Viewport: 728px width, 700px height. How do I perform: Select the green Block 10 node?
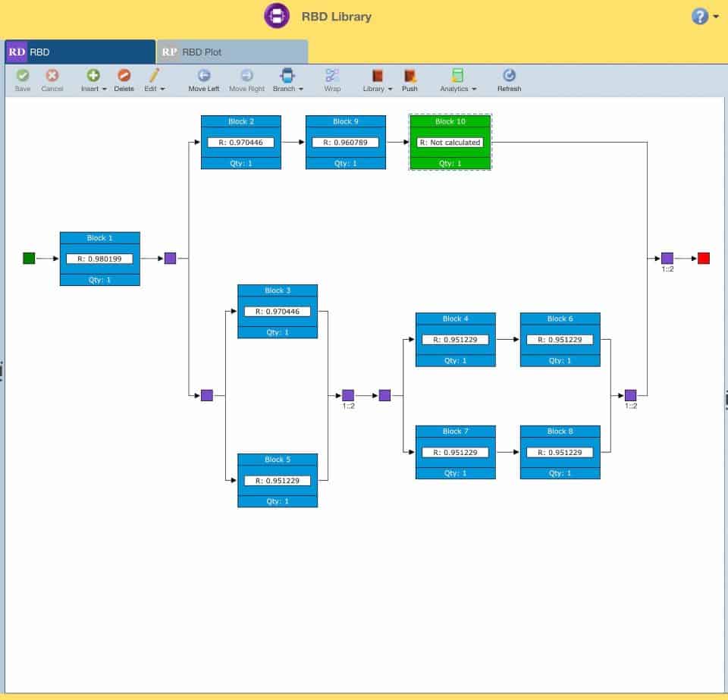450,142
